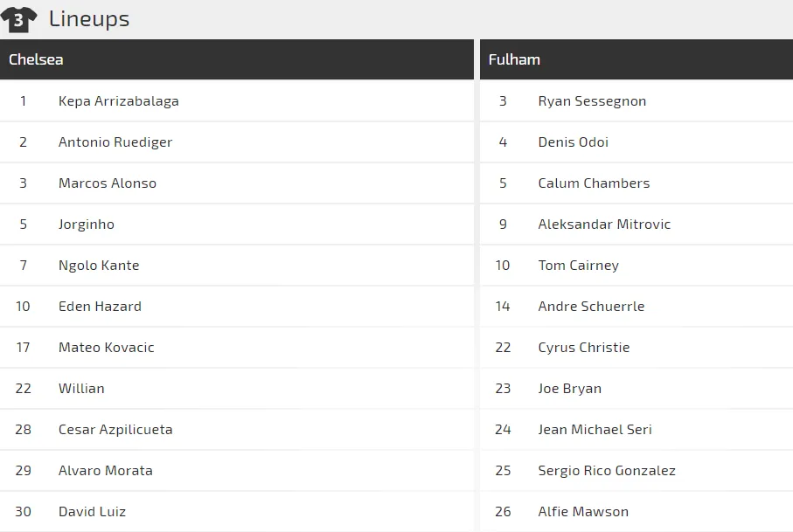Viewport: 793px width, 532px height.
Task: Open the Ryan Sessegnon row
Action: [636, 101]
